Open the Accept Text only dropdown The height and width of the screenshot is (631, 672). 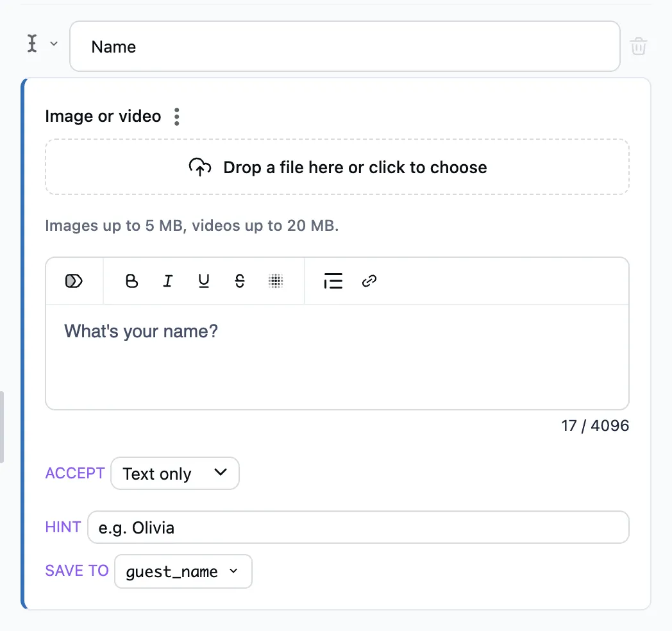(x=175, y=473)
